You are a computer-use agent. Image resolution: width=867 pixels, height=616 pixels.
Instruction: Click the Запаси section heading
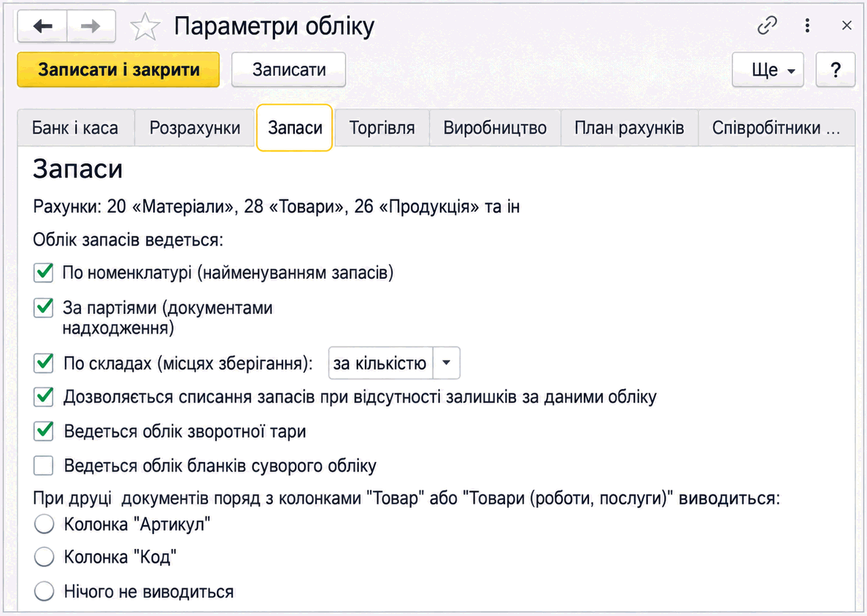click(x=77, y=169)
